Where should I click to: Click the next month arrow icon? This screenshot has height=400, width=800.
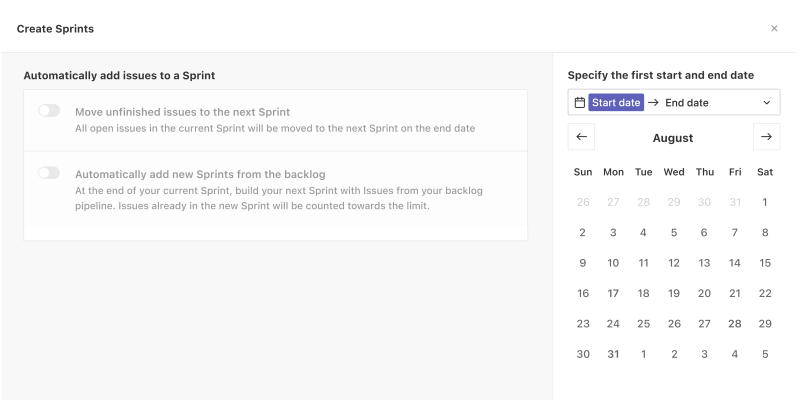(x=766, y=137)
